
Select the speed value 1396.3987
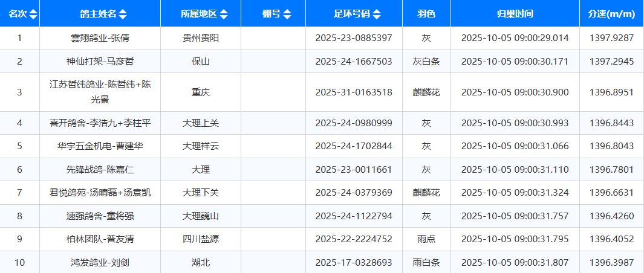[611, 263]
